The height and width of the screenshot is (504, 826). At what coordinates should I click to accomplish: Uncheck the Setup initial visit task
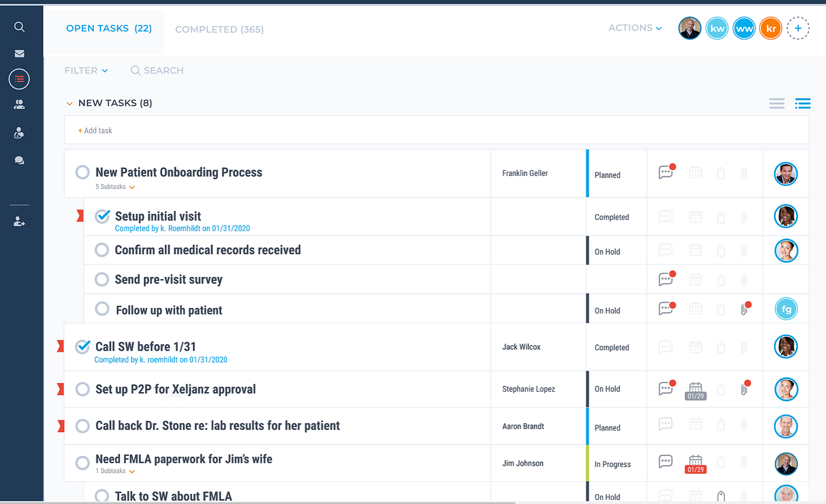click(102, 216)
